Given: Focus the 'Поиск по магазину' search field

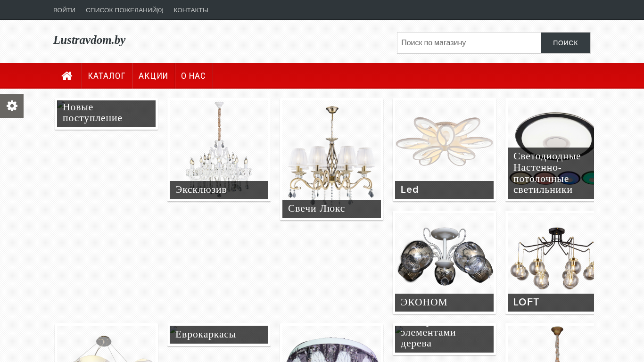Looking at the screenshot, I should click(469, 43).
